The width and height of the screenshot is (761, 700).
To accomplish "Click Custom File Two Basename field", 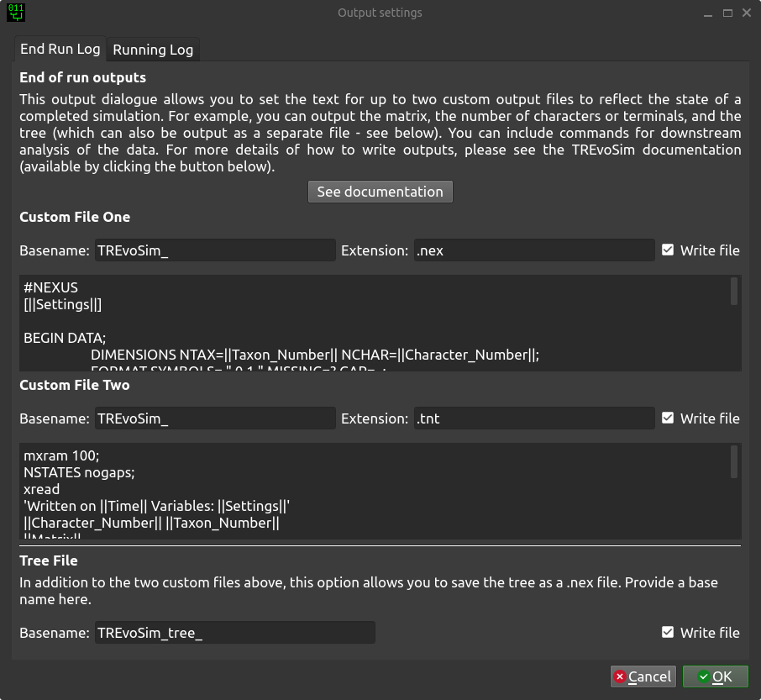I will 215,418.
